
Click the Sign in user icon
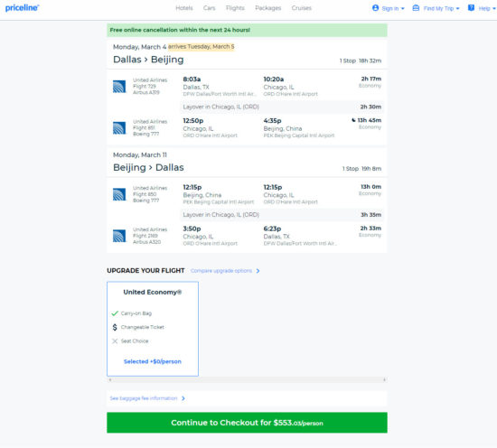tap(375, 8)
